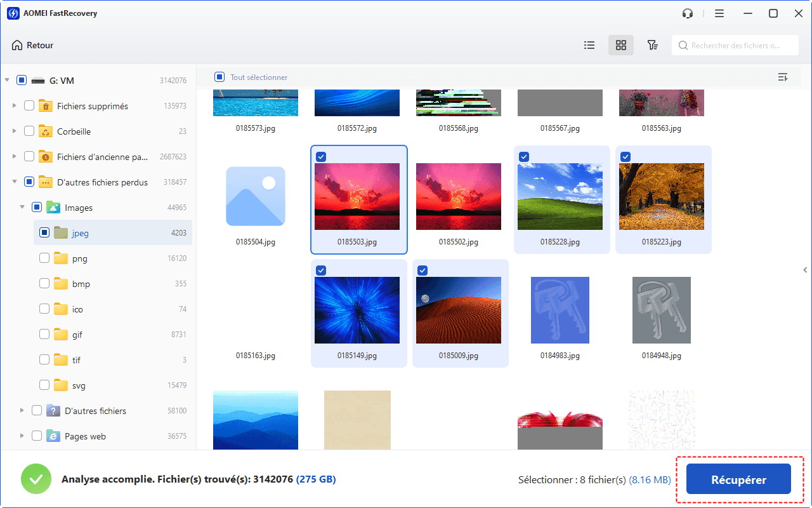The width and height of the screenshot is (812, 508).
Task: Open the hamburger menu in title bar
Action: pyautogui.click(x=719, y=13)
